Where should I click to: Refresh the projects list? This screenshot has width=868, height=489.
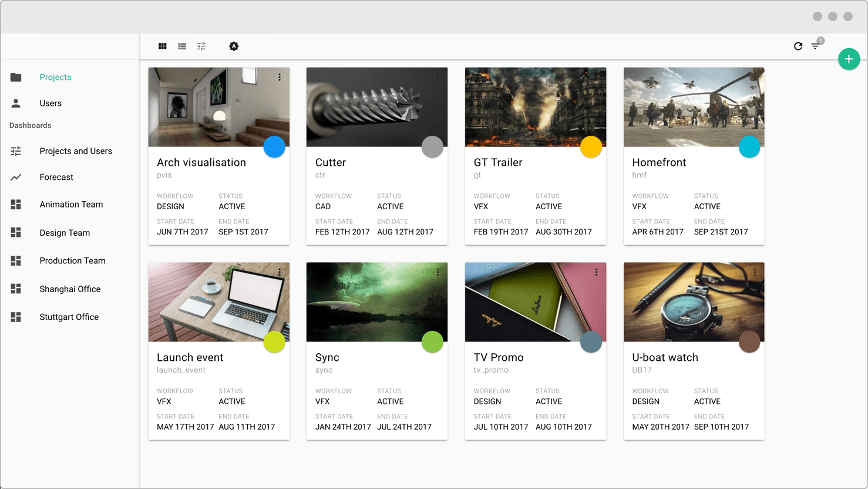tap(798, 46)
